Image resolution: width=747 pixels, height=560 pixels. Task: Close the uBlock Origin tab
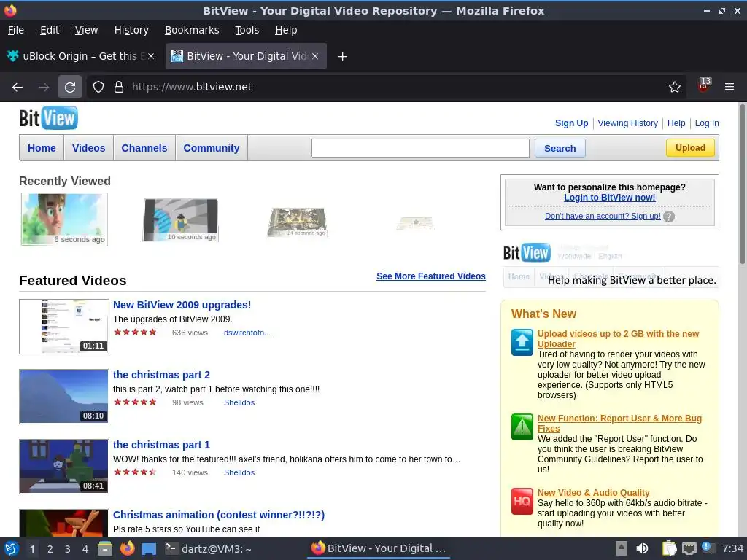151,56
